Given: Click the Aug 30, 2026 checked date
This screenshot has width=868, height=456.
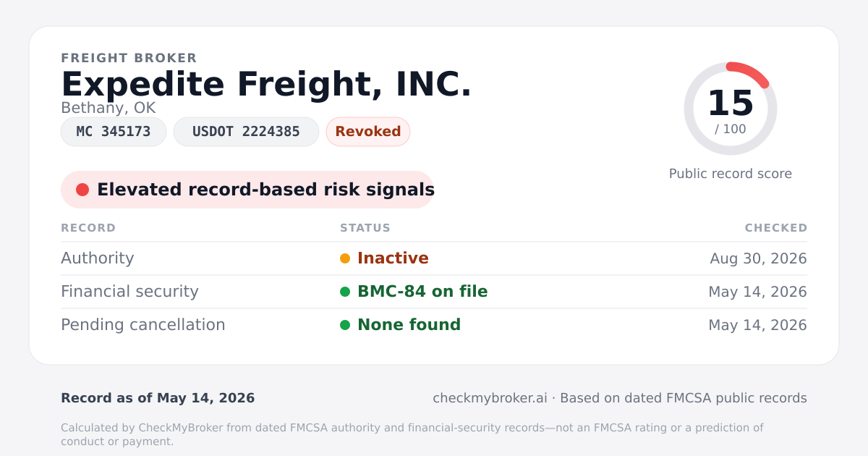Looking at the screenshot, I should coord(759,258).
